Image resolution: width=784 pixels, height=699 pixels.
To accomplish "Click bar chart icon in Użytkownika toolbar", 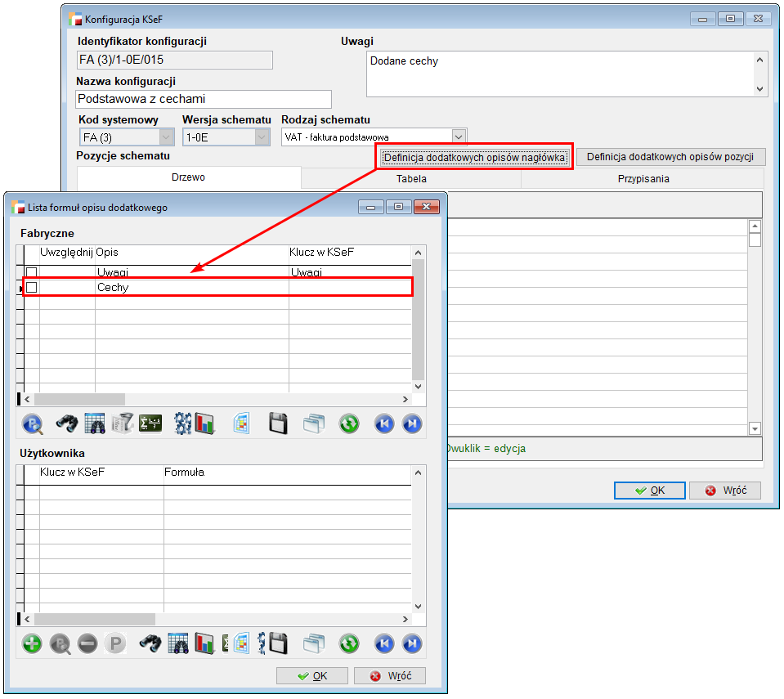I will pyautogui.click(x=204, y=643).
